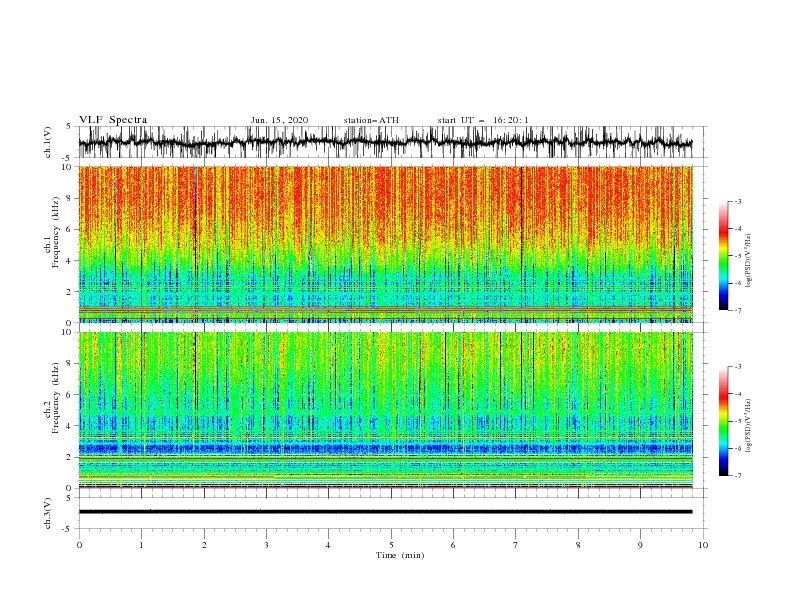Image resolution: width=792 pixels, height=612 pixels.
Task: Click the "-4" label on ch.2 colorbar
Action: (x=738, y=394)
